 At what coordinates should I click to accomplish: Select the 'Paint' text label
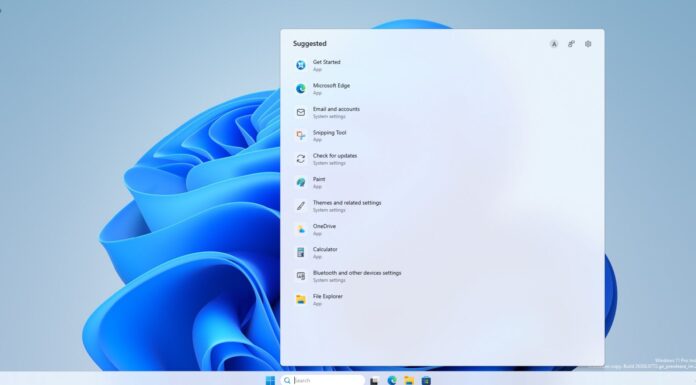[x=319, y=179]
